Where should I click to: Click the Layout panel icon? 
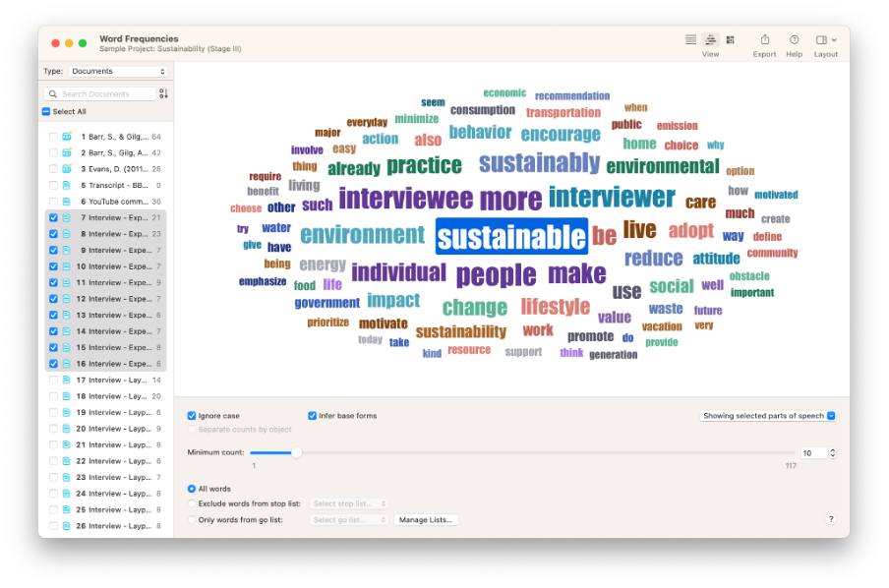point(822,39)
